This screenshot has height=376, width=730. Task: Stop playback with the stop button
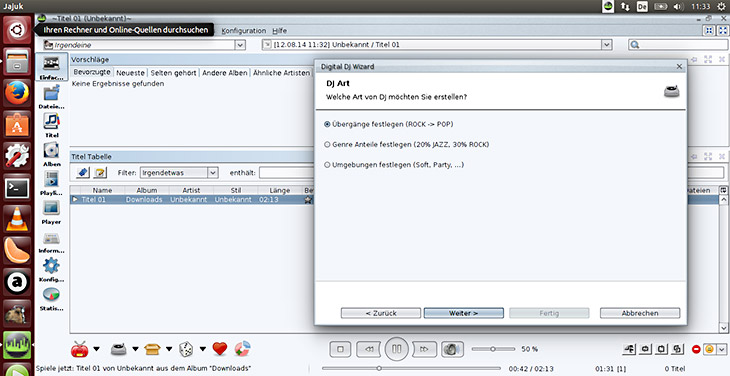click(340, 349)
